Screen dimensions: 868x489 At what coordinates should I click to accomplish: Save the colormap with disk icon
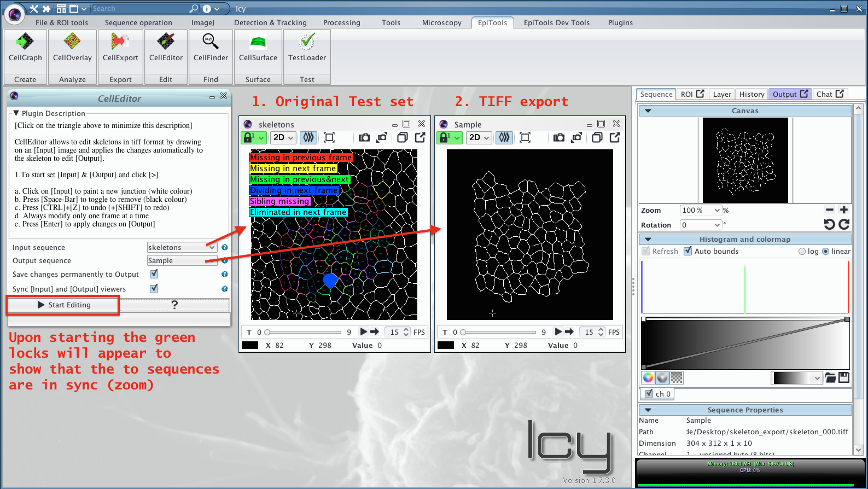844,377
